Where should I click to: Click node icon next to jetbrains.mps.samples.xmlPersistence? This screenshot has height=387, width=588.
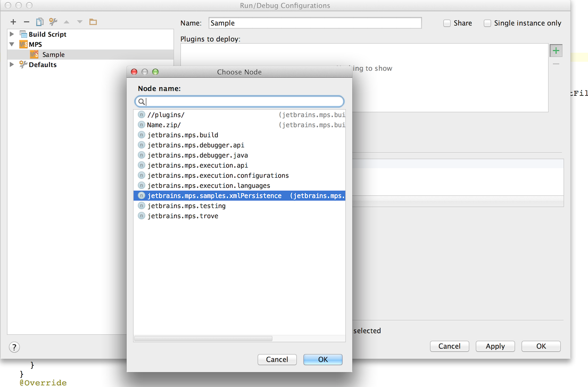(x=142, y=196)
